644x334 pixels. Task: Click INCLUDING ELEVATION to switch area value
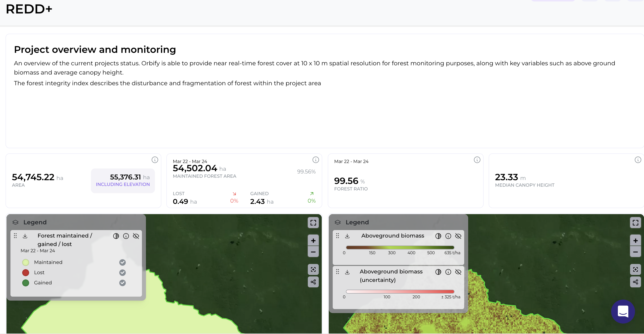pos(123,184)
